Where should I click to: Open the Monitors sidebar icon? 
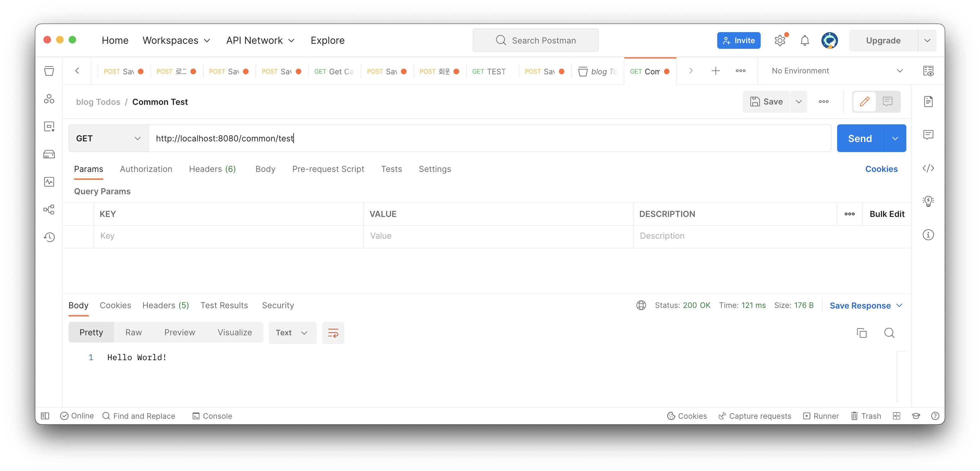point(49,182)
